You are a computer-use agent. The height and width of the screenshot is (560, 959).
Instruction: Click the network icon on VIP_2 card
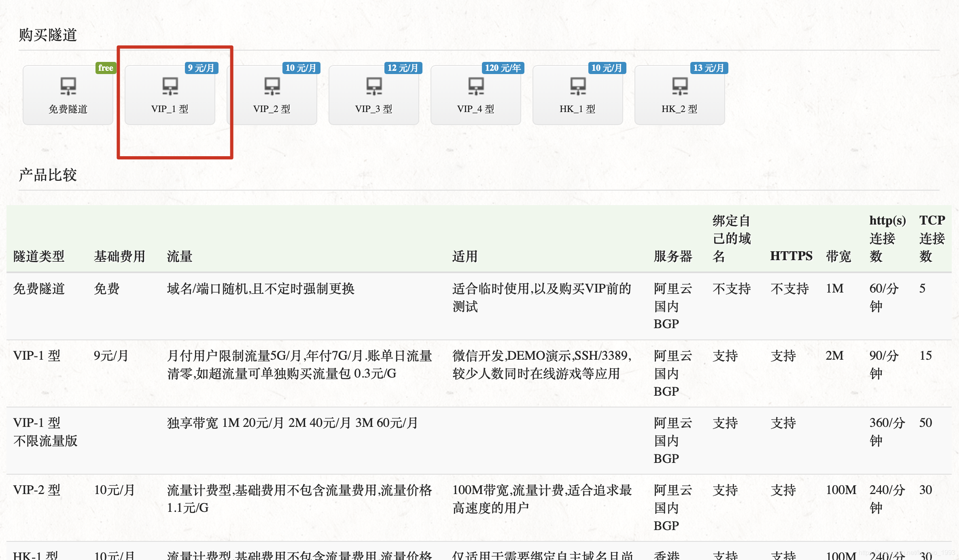point(272,86)
